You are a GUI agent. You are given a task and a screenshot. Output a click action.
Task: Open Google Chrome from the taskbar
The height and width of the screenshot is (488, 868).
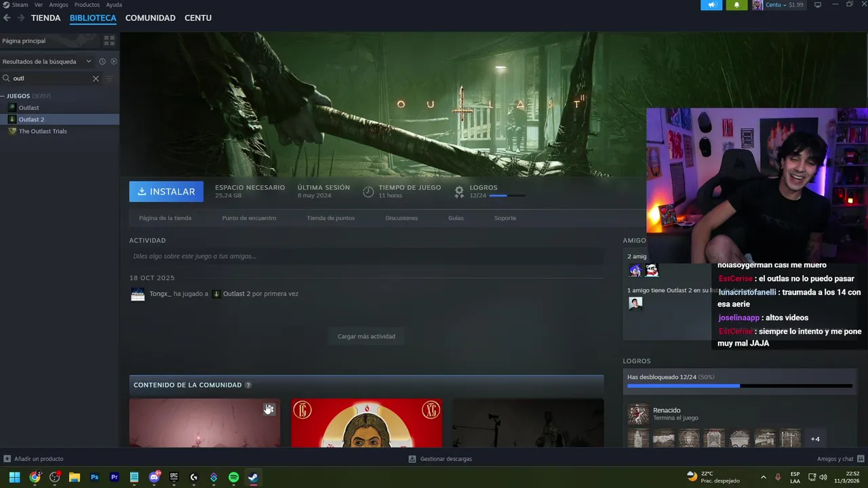[35, 477]
